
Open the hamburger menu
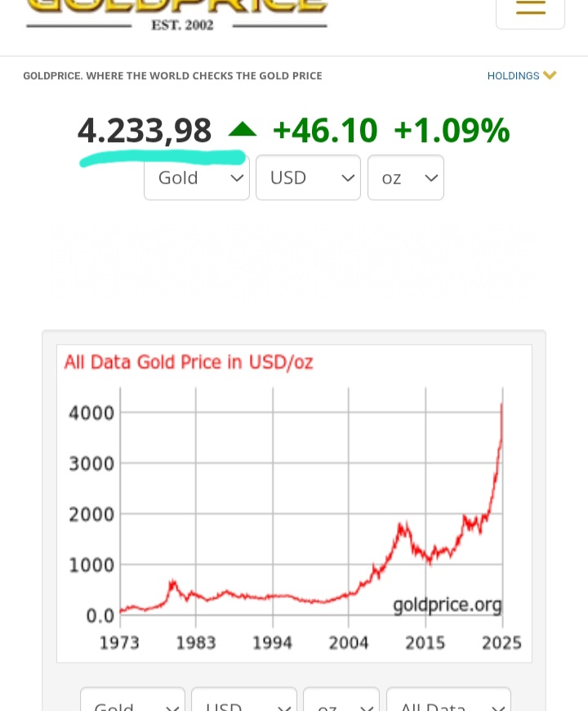click(x=530, y=8)
